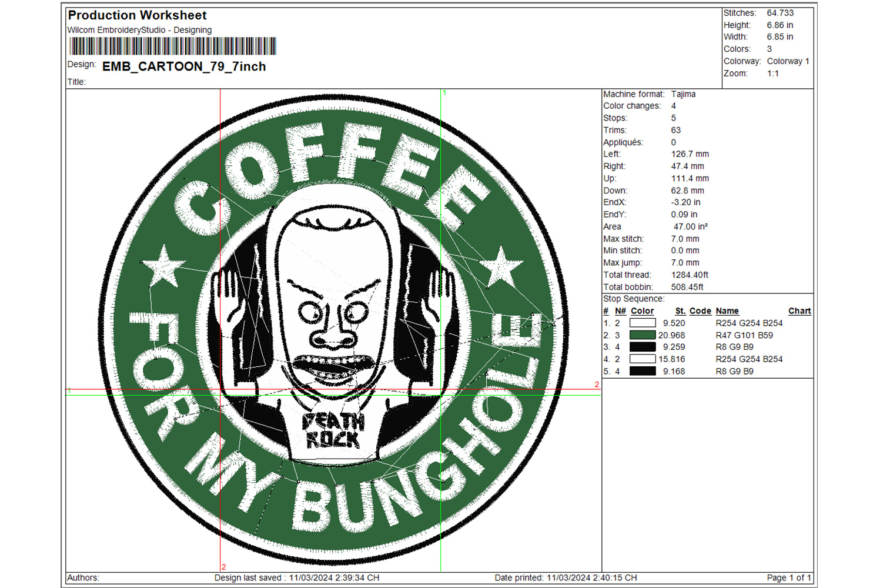
Task: Click the black color swatch in stop row 3
Action: (x=643, y=347)
